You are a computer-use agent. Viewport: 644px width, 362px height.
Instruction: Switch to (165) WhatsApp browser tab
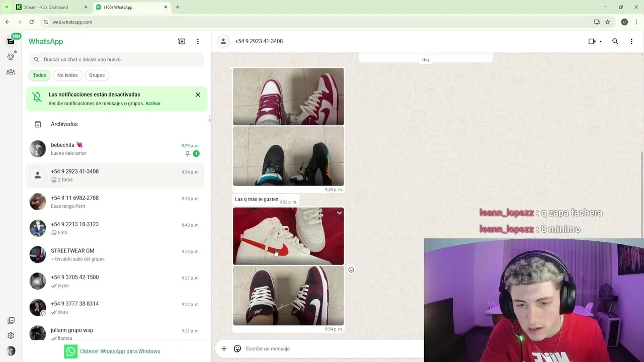(x=131, y=7)
